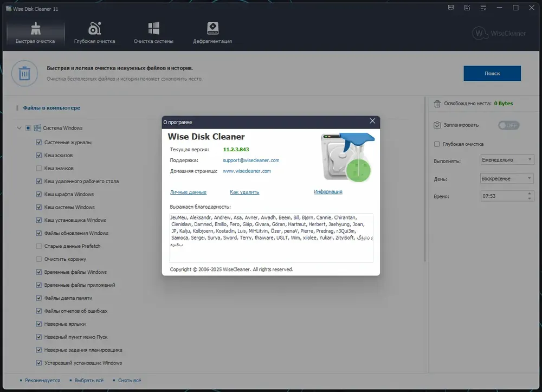Check Старые данные Prefetch

[38, 246]
